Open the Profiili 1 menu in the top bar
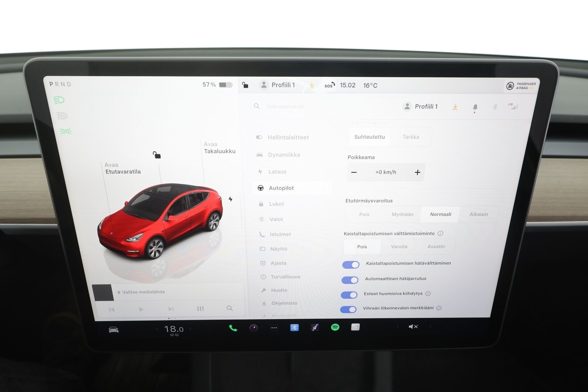 [278, 85]
